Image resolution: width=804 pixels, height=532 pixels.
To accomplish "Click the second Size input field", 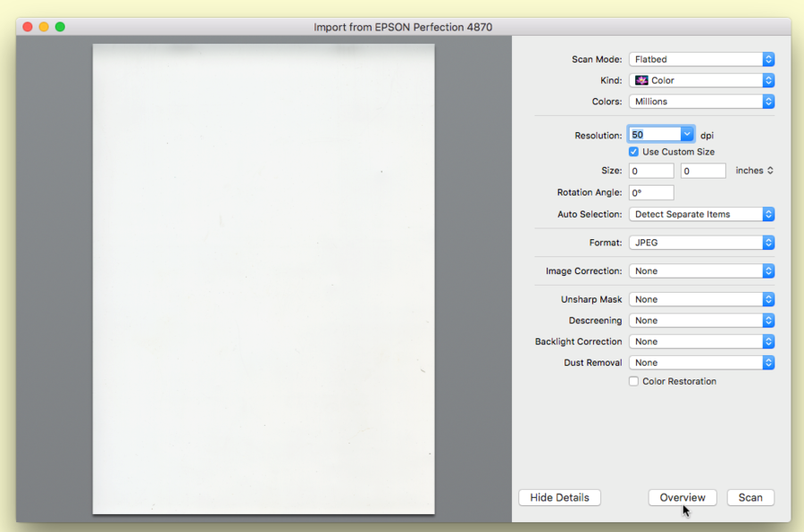I will (703, 170).
